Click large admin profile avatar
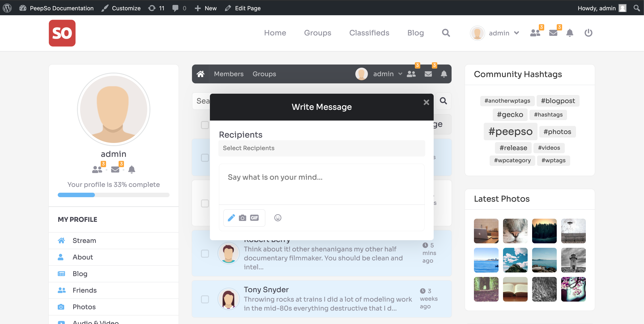The height and width of the screenshot is (324, 644). point(113,109)
